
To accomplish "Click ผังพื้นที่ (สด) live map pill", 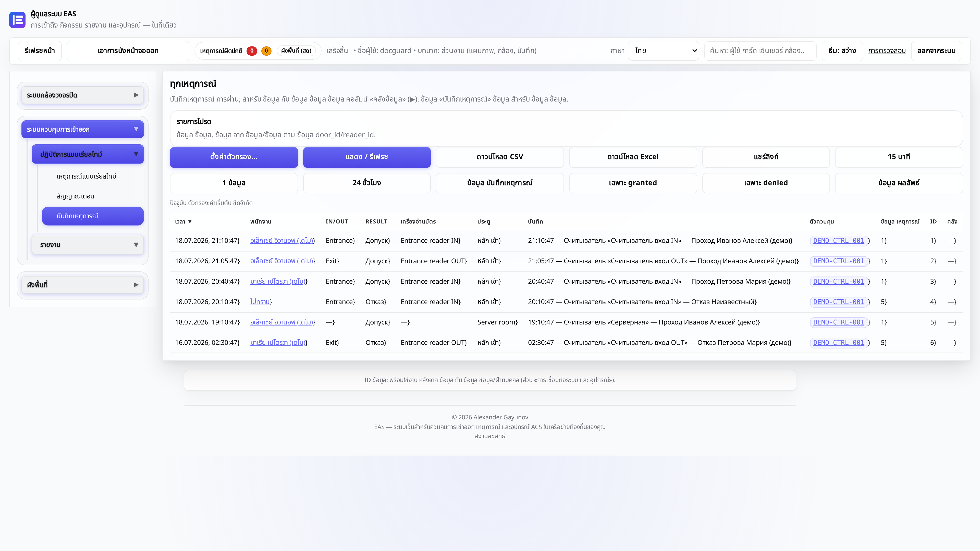I will 296,51.
